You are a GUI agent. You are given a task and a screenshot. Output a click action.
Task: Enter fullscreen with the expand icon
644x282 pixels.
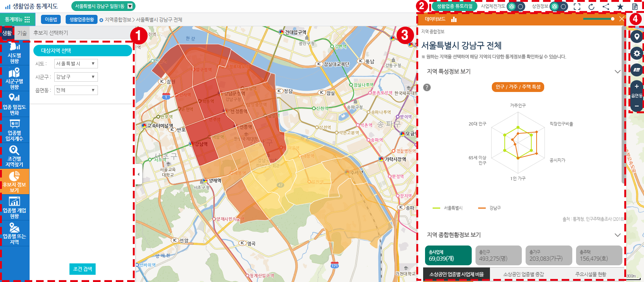pos(577,6)
